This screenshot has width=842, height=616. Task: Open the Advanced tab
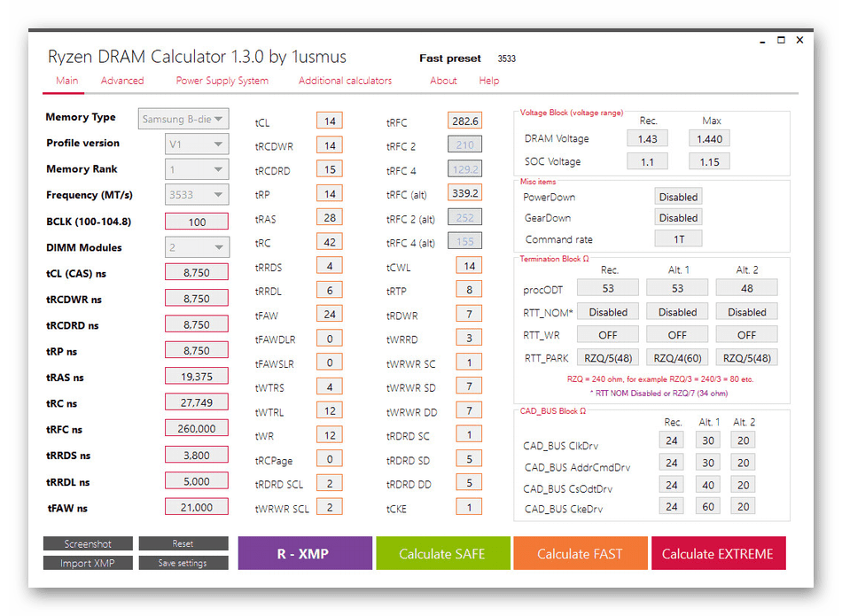pyautogui.click(x=122, y=81)
